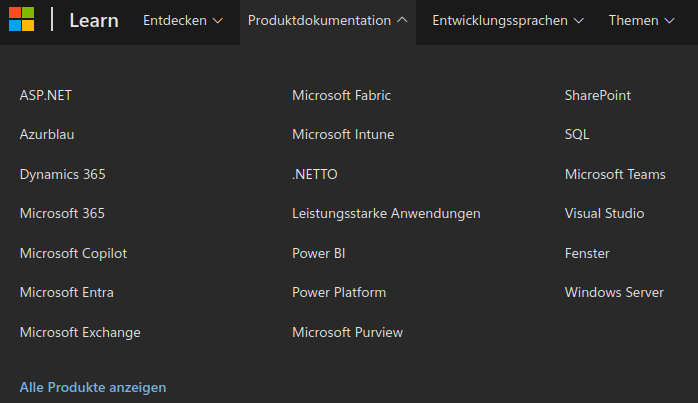The width and height of the screenshot is (698, 403).
Task: Open Microsoft Purview documentation
Action: pyautogui.click(x=348, y=332)
